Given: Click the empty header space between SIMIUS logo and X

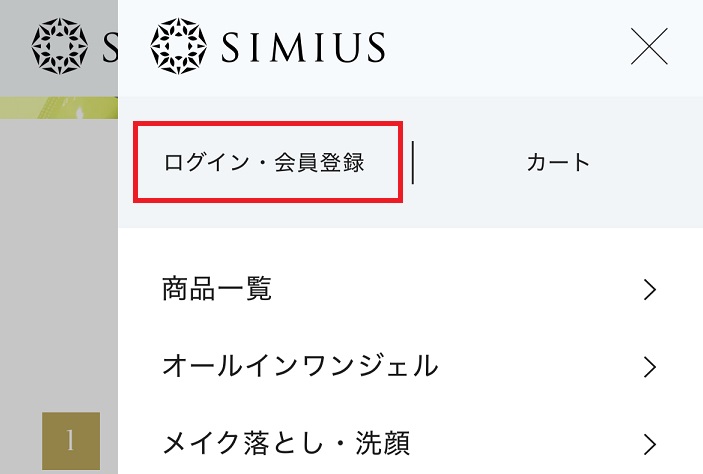Looking at the screenshot, I should tap(507, 47).
